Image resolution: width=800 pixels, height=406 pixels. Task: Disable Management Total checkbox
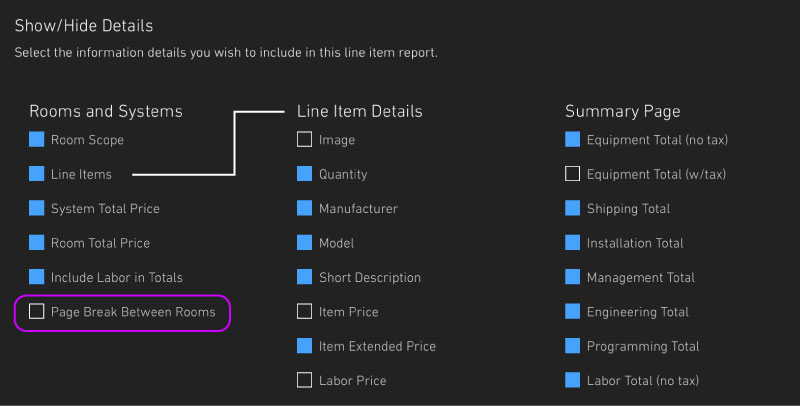[x=572, y=276]
